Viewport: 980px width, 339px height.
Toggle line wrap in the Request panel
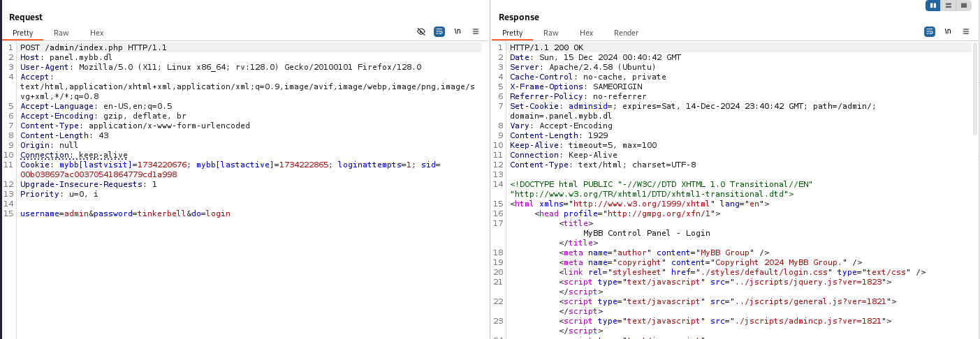click(439, 32)
